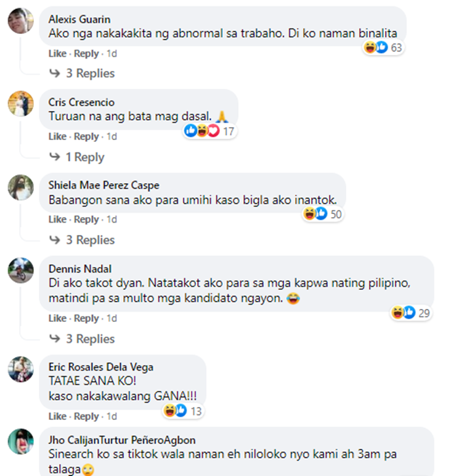
Task: Open the 1d timestamp on Shiela Mae's comment
Action: [111, 219]
